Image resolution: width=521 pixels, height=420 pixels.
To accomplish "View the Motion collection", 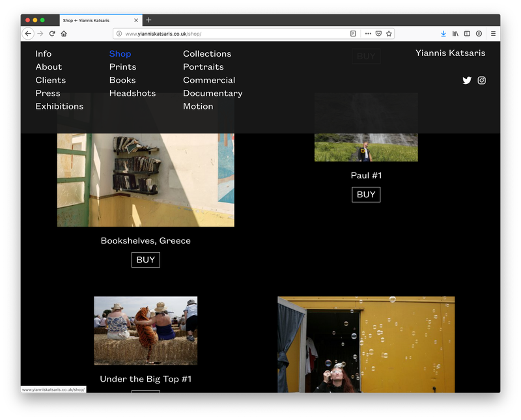I will click(198, 106).
